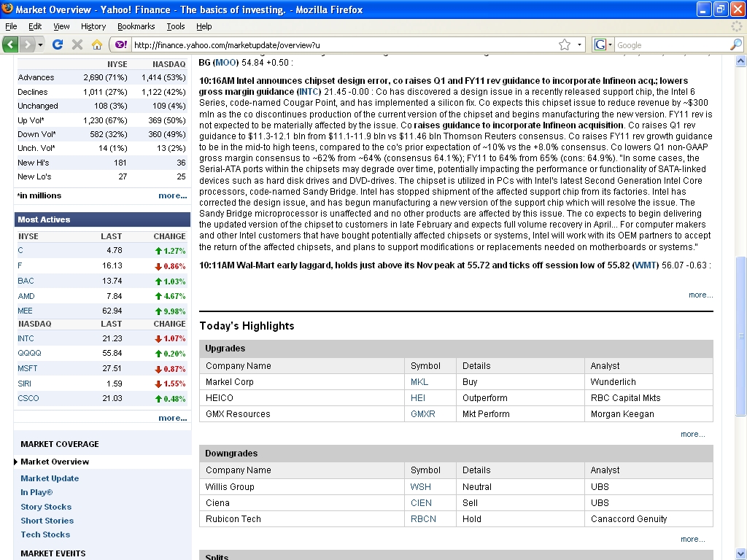
Task: Open WSH symbol for Willis Group
Action: [x=421, y=486]
